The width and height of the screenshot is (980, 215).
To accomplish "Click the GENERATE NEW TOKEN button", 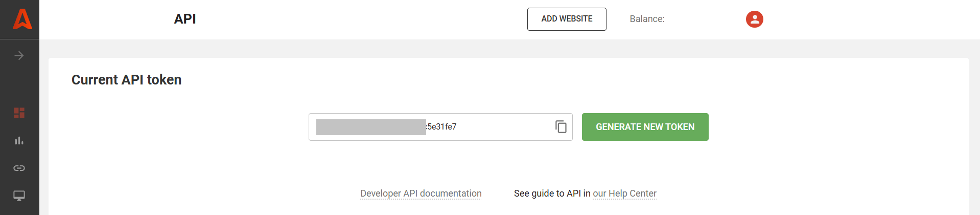I will pyautogui.click(x=645, y=127).
